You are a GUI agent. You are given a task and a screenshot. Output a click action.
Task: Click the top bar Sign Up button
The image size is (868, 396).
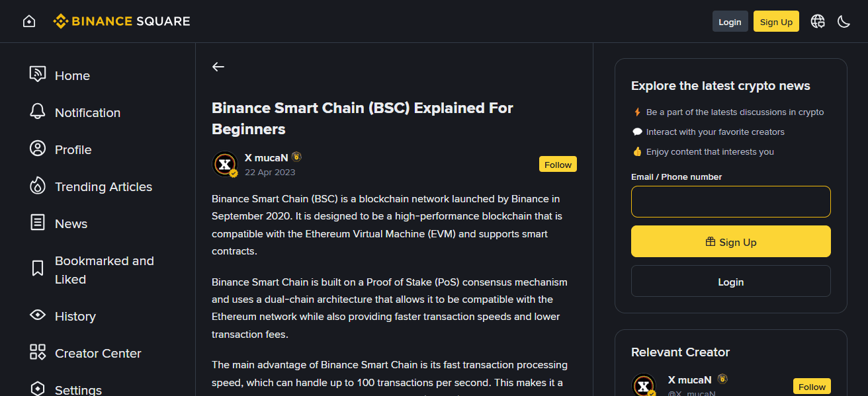point(776,22)
